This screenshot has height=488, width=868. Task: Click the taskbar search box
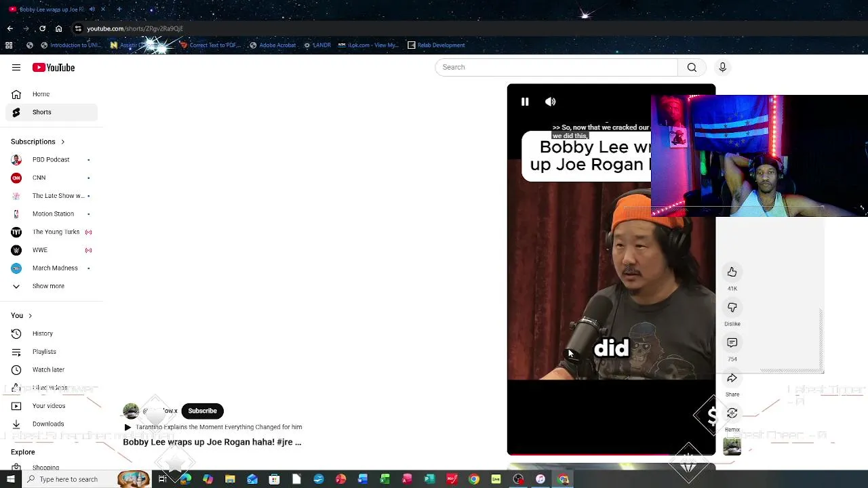[70, 479]
